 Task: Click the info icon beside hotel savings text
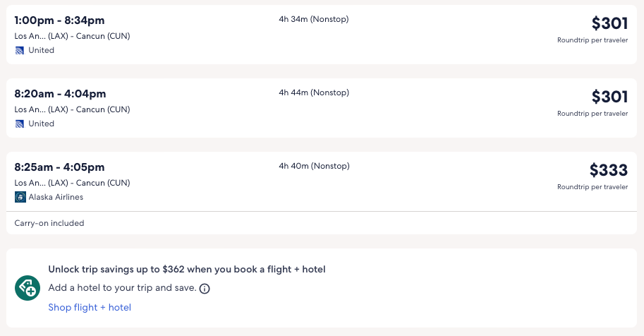[x=205, y=289]
